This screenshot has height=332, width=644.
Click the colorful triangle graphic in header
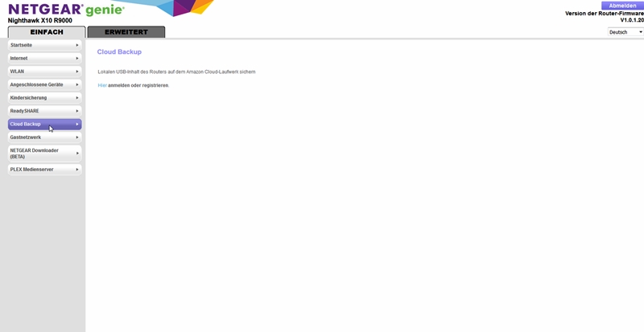pyautogui.click(x=181, y=7)
